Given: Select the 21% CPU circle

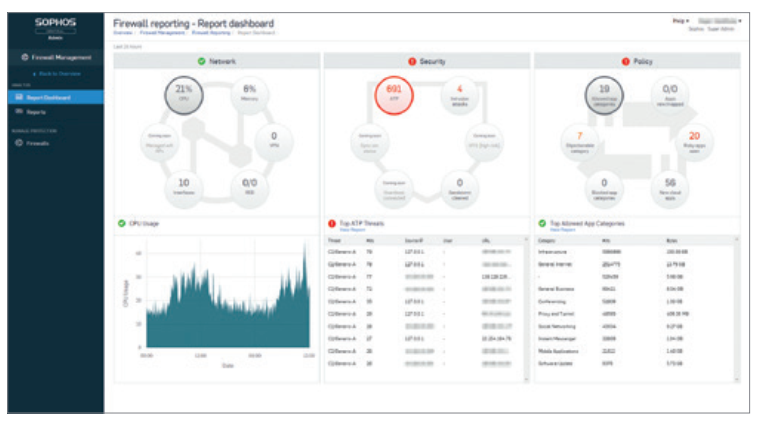Looking at the screenshot, I should click(183, 95).
